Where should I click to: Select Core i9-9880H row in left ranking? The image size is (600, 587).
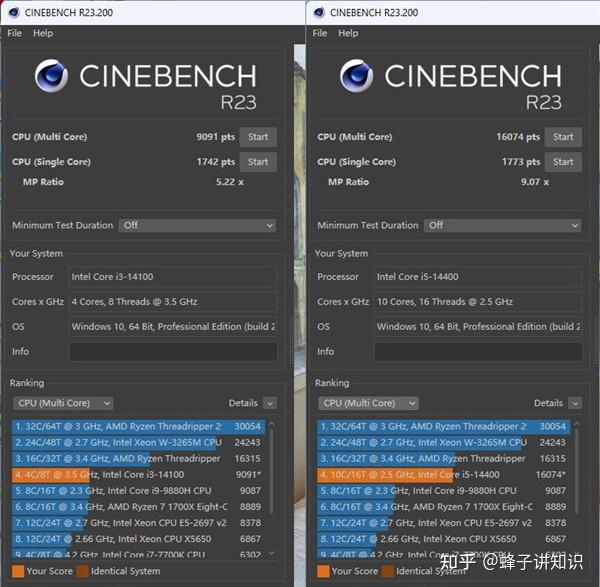tap(139, 491)
